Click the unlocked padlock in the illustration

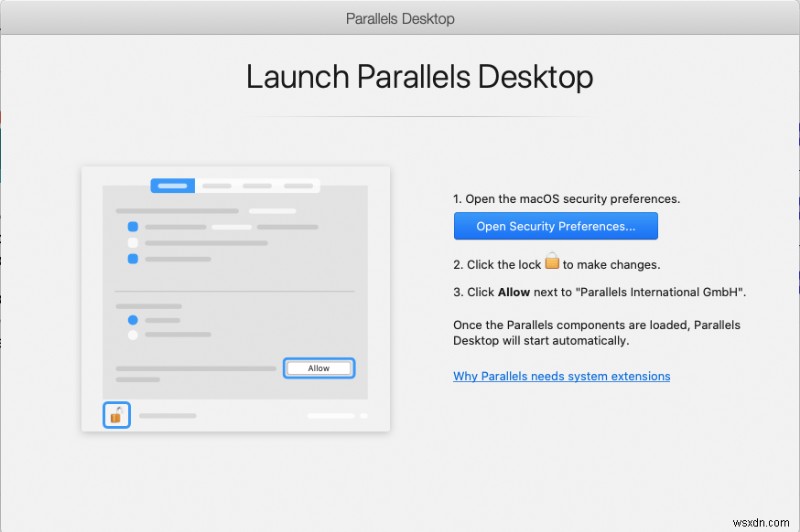(116, 415)
